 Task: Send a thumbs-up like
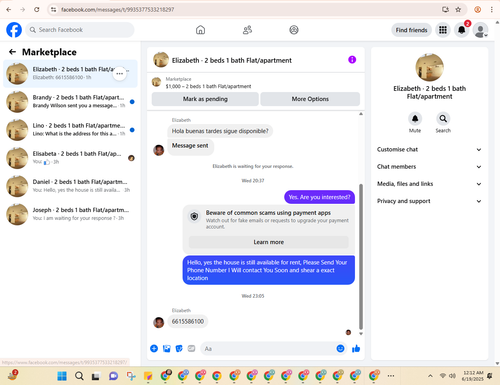point(356,349)
